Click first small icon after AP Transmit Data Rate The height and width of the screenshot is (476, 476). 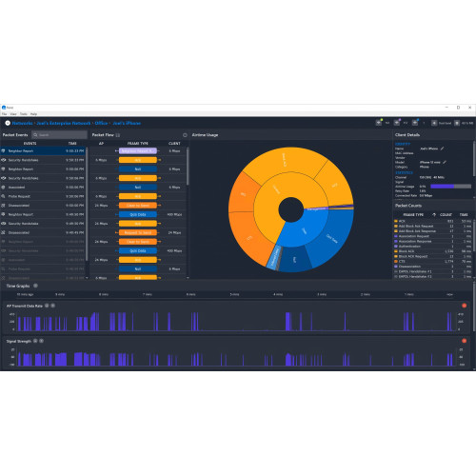click(47, 306)
